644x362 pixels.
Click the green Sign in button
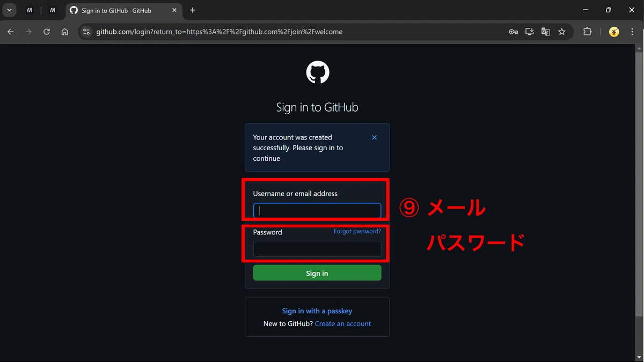click(x=317, y=273)
